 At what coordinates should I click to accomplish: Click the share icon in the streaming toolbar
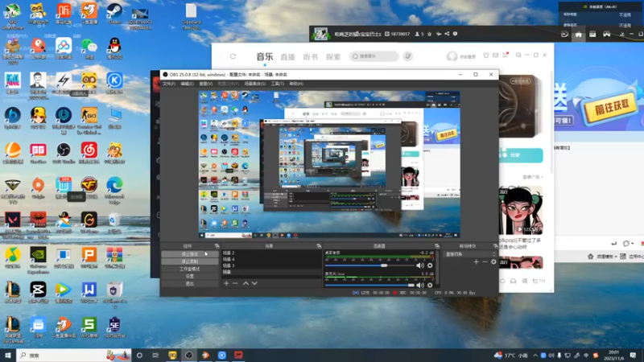pos(447,34)
